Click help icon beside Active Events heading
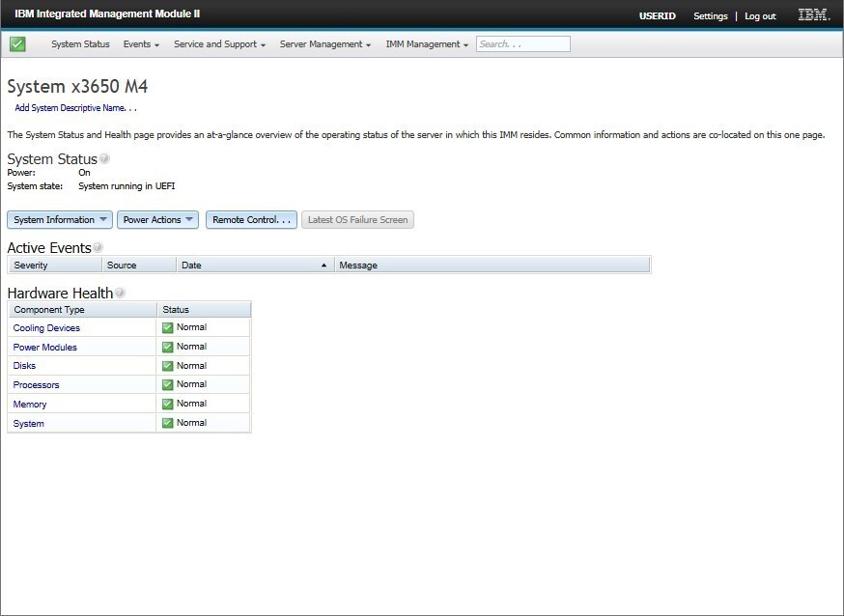The width and height of the screenshot is (844, 616). click(x=98, y=248)
